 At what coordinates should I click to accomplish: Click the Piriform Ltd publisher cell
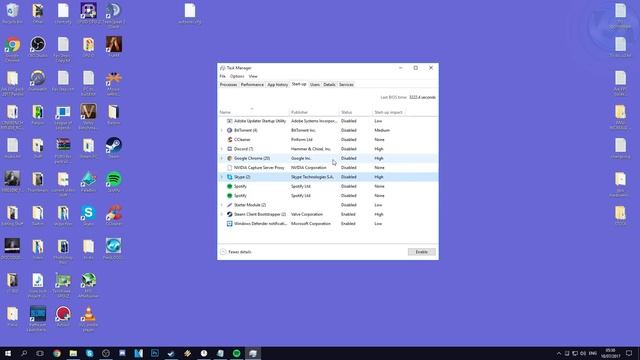click(302, 140)
